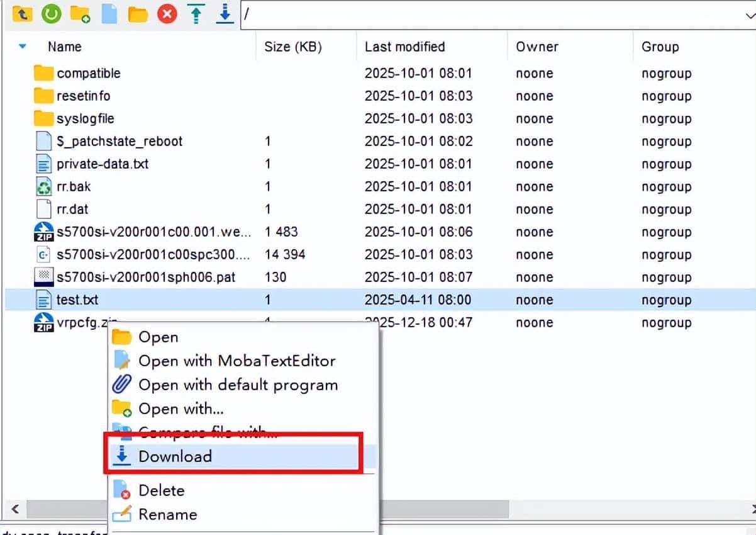This screenshot has height=535, width=756.
Task: Click the blue download arrow toolbar icon
Action: tap(225, 14)
